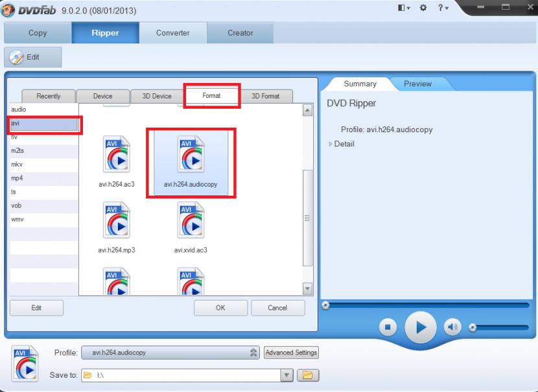Mute audio with the speaker icon
Image resolution: width=538 pixels, height=392 pixels.
click(452, 327)
